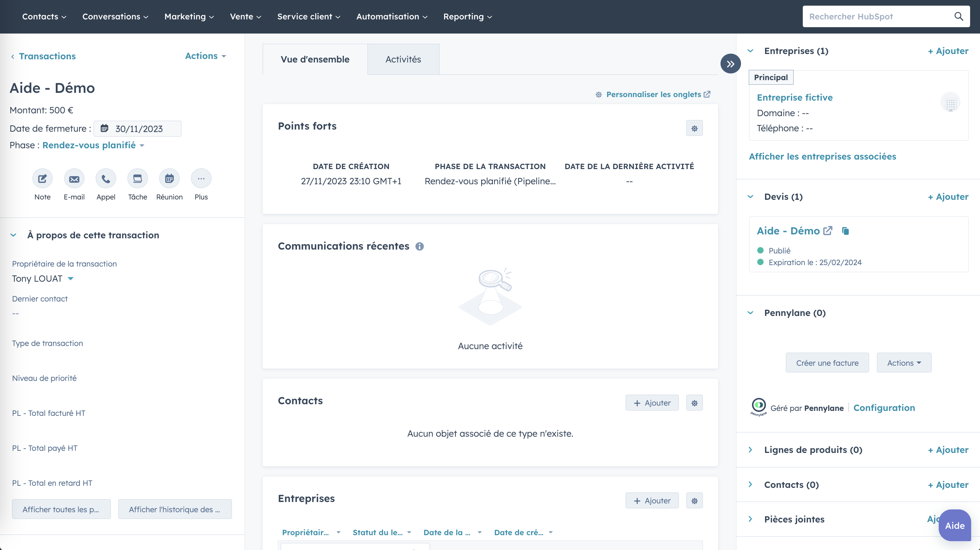Switch to the Activités tab
The width and height of the screenshot is (980, 550).
[403, 59]
